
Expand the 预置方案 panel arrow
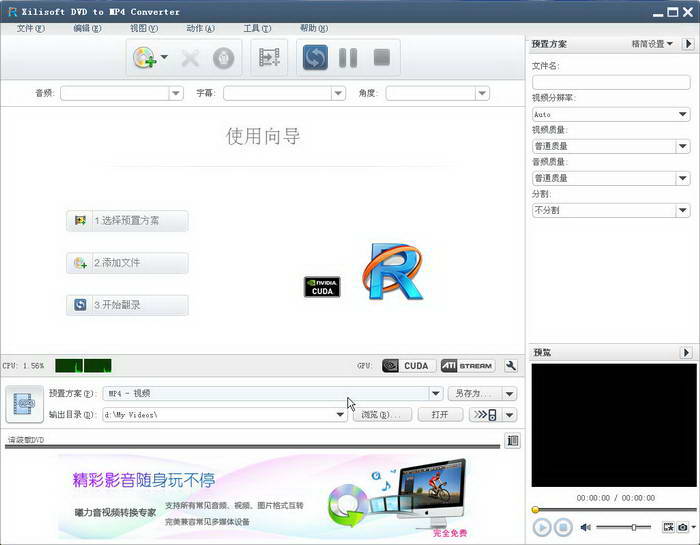[688, 44]
